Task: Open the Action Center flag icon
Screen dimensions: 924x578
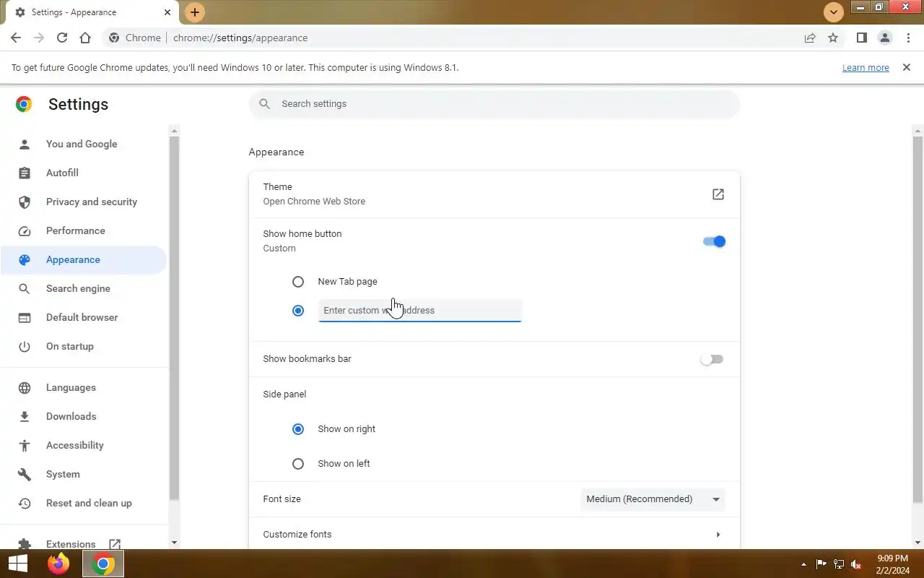Action: [821, 564]
